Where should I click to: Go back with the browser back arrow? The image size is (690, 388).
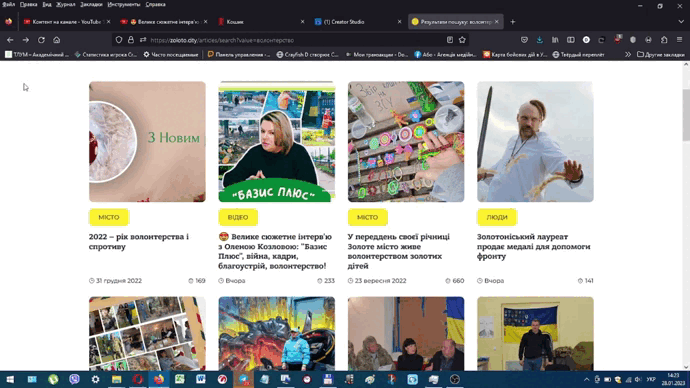[x=10, y=40]
